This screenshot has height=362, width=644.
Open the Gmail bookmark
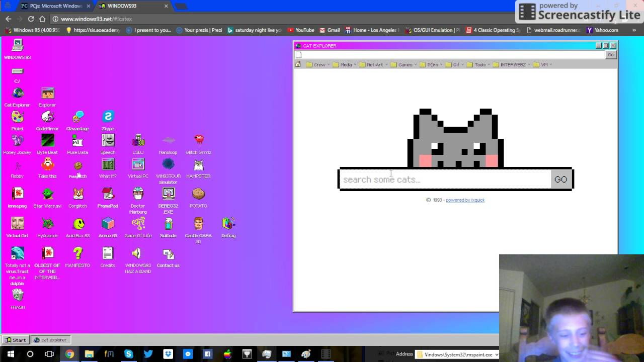pyautogui.click(x=330, y=30)
